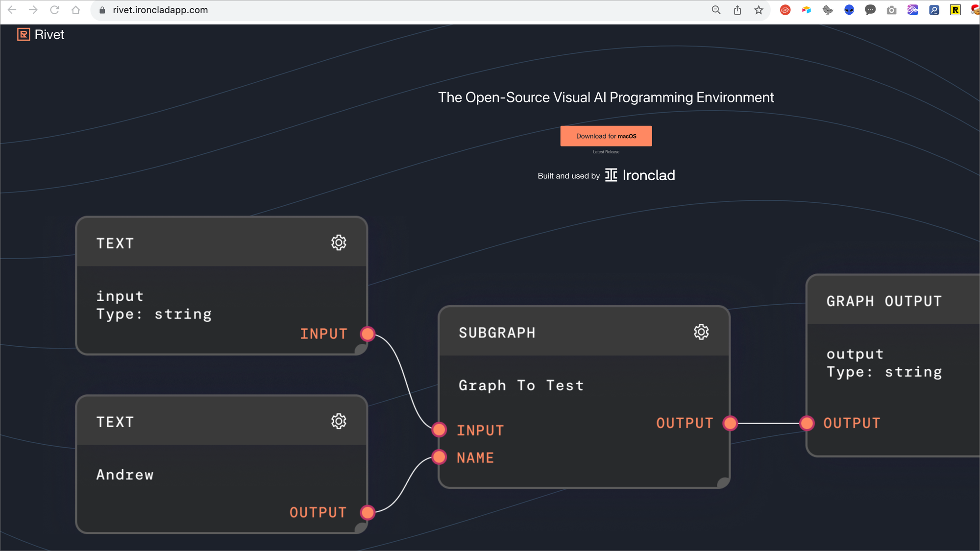Image resolution: width=980 pixels, height=551 pixels.
Task: Open the red cloud extension
Action: [785, 10]
